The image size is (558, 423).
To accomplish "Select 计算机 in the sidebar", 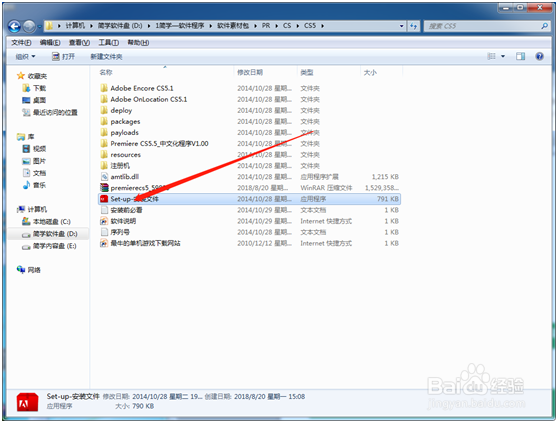I will [37, 209].
